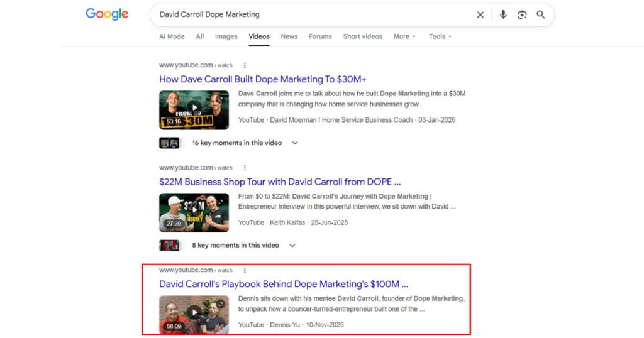Switch to the Short videos tab
The height and width of the screenshot is (338, 644).
click(x=362, y=36)
